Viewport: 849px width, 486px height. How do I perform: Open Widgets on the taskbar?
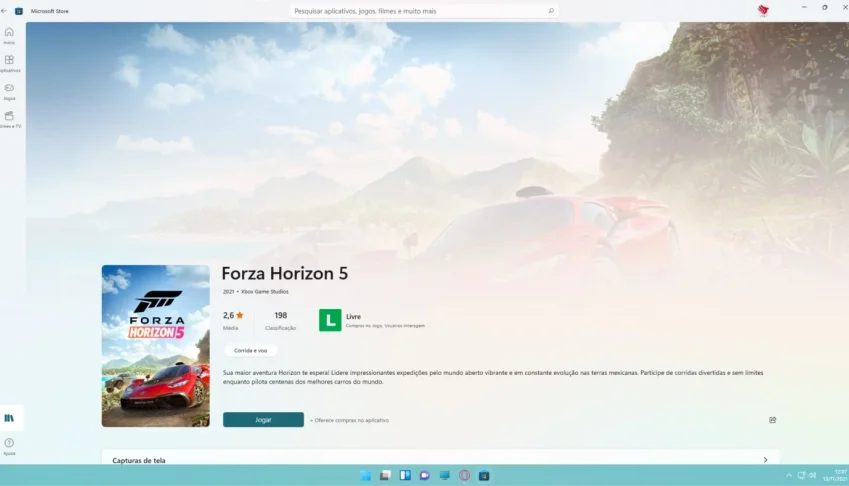pyautogui.click(x=405, y=476)
